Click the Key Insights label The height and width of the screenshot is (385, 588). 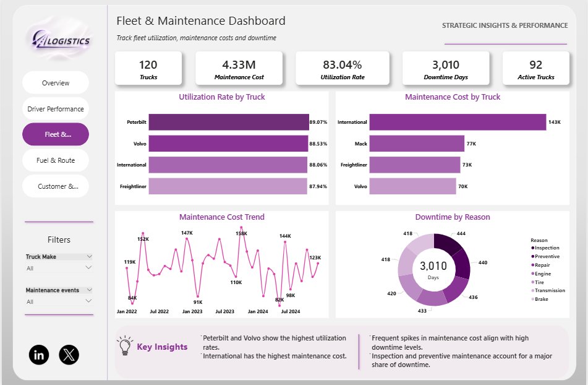(x=162, y=347)
